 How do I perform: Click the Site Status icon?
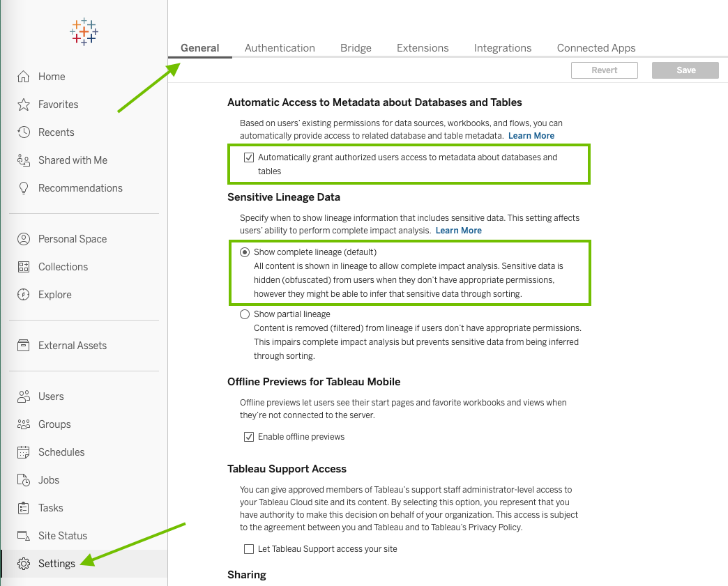(x=24, y=536)
